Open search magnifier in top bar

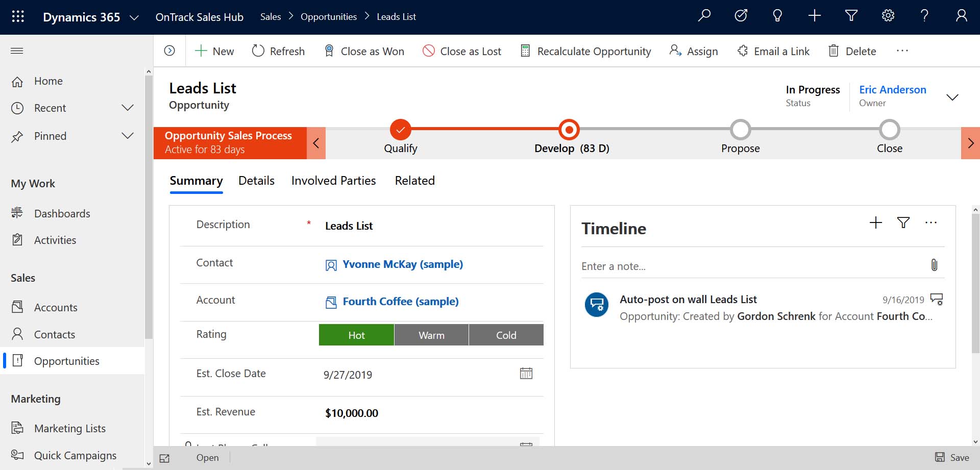[x=704, y=16]
